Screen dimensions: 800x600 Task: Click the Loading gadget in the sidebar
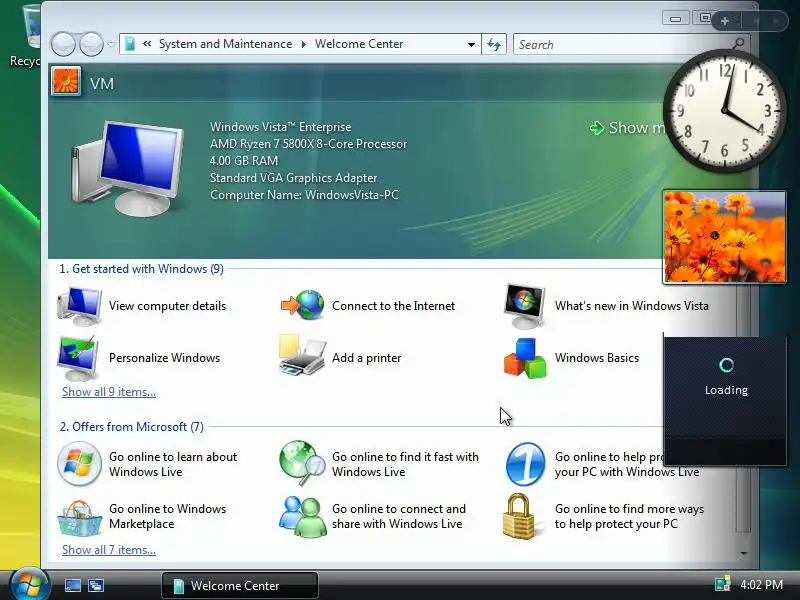tap(725, 399)
